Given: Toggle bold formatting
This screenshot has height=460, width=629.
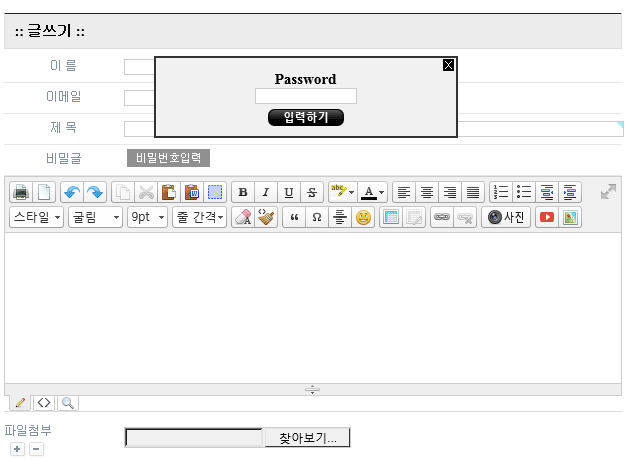Looking at the screenshot, I should click(x=243, y=193).
